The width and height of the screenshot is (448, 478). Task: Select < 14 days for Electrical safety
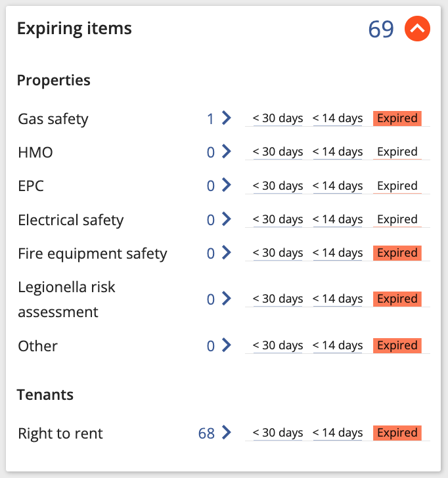[338, 219]
